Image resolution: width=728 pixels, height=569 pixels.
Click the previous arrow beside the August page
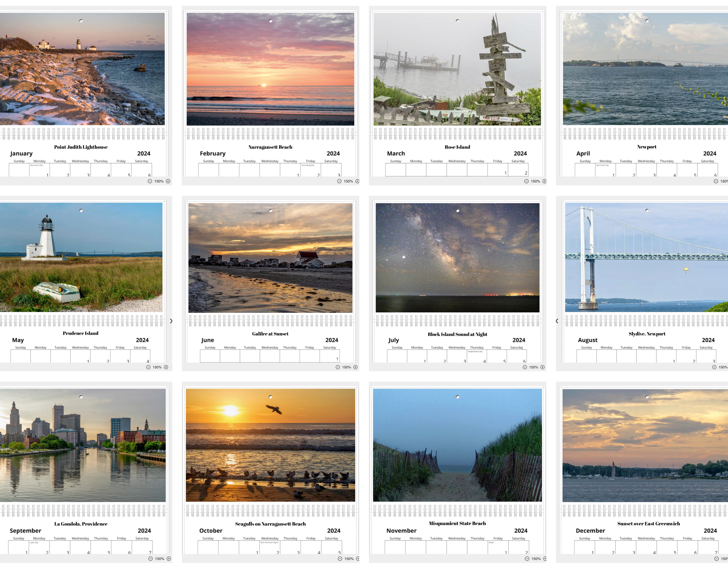point(557,321)
